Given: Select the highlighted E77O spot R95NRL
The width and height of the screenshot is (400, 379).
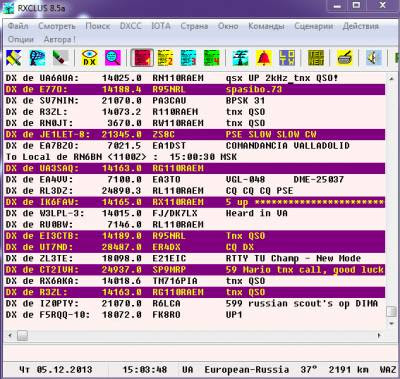Looking at the screenshot, I should pos(195,89).
